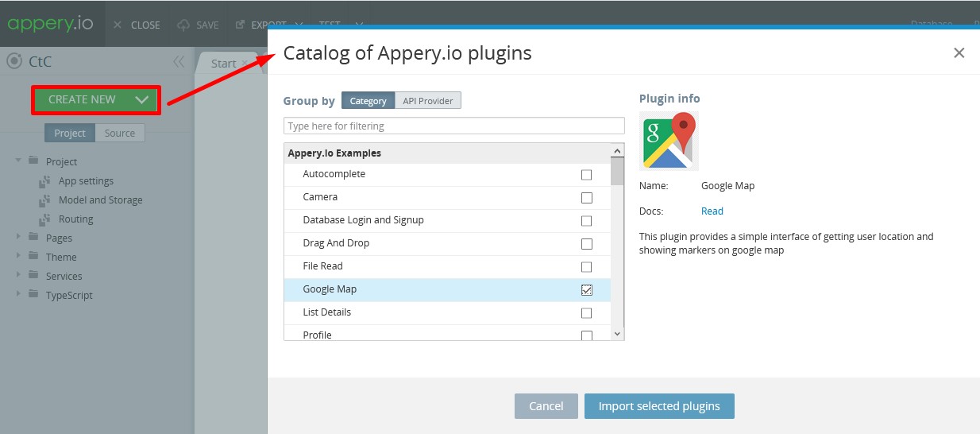Check the List Details plugin checkbox
Screen dimensions: 980x434
(587, 313)
